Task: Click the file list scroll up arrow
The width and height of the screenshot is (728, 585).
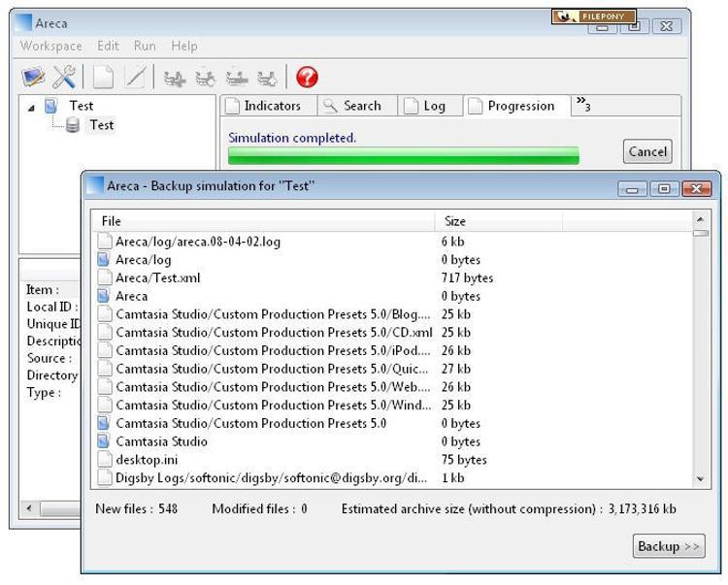Action: coord(701,219)
